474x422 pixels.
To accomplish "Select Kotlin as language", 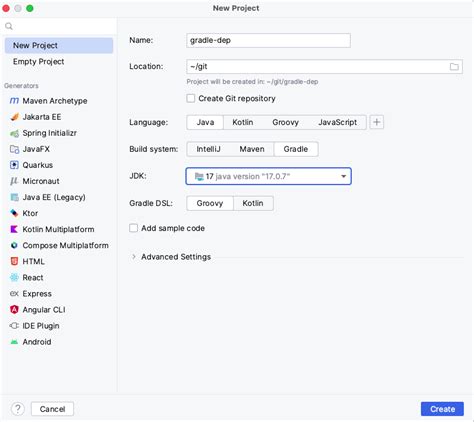I will [x=243, y=122].
